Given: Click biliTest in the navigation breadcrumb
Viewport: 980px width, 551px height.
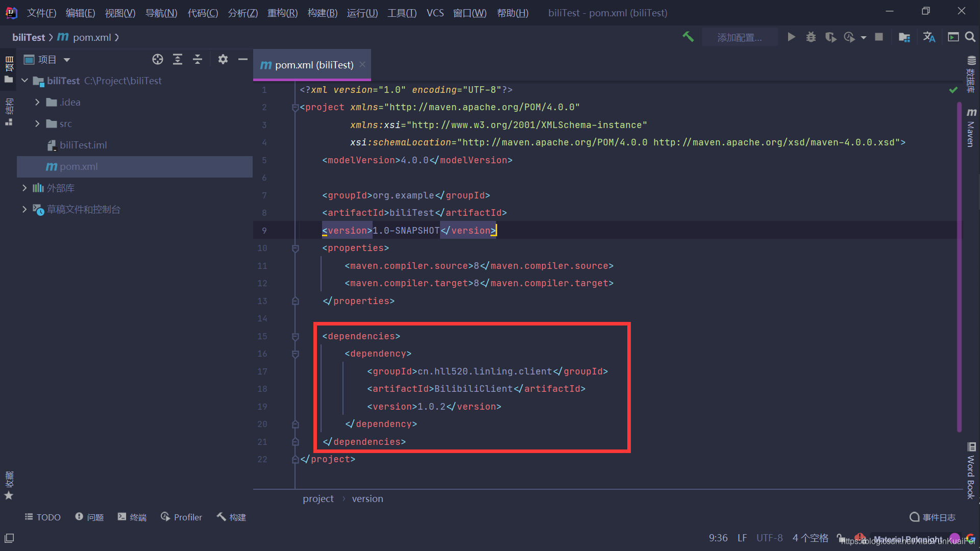Looking at the screenshot, I should (x=29, y=37).
